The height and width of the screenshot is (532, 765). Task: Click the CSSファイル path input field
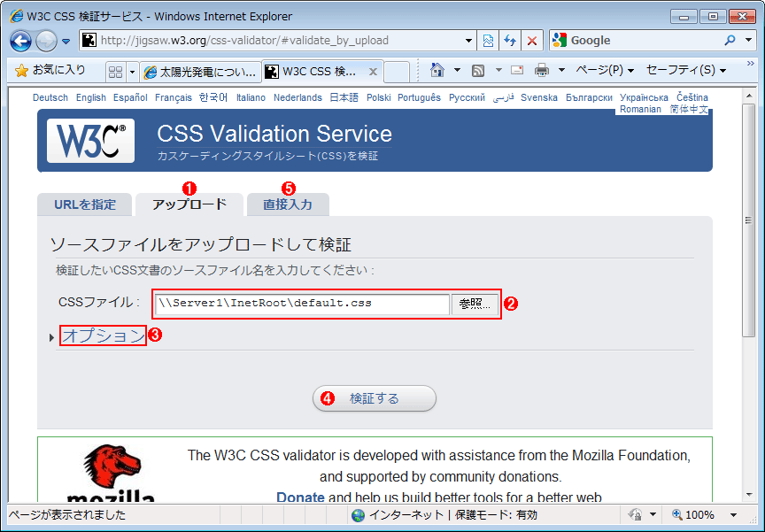click(303, 304)
